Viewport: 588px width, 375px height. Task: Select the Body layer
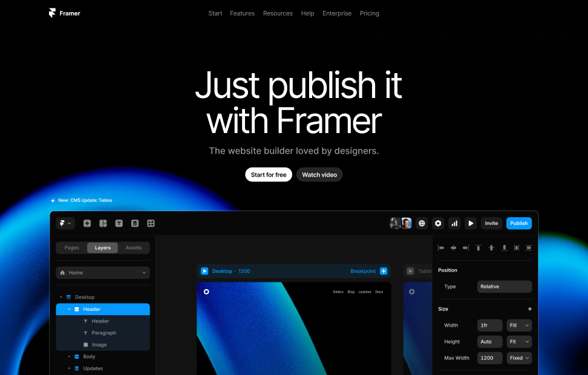(103, 357)
